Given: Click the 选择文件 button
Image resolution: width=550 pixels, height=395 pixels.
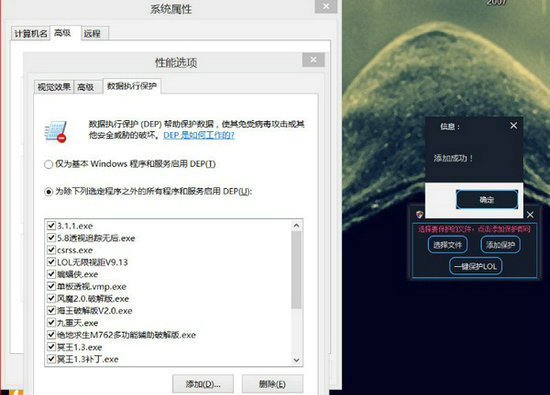Looking at the screenshot, I should (448, 245).
